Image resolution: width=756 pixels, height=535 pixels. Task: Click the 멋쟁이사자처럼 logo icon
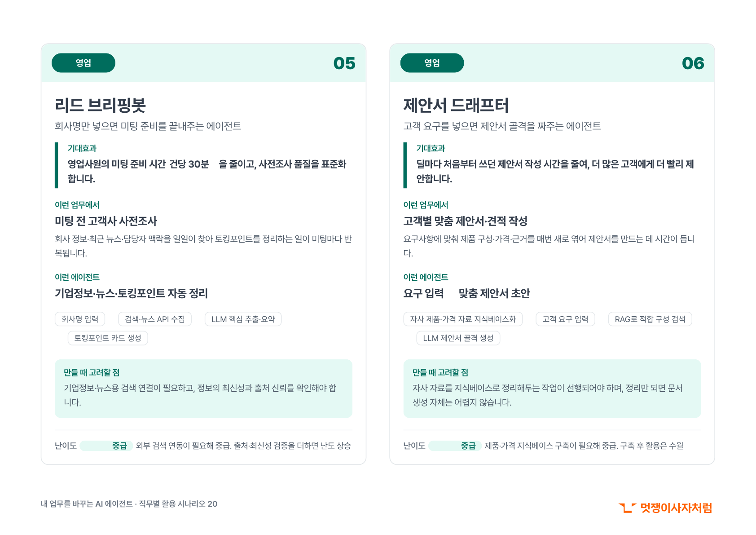click(627, 508)
